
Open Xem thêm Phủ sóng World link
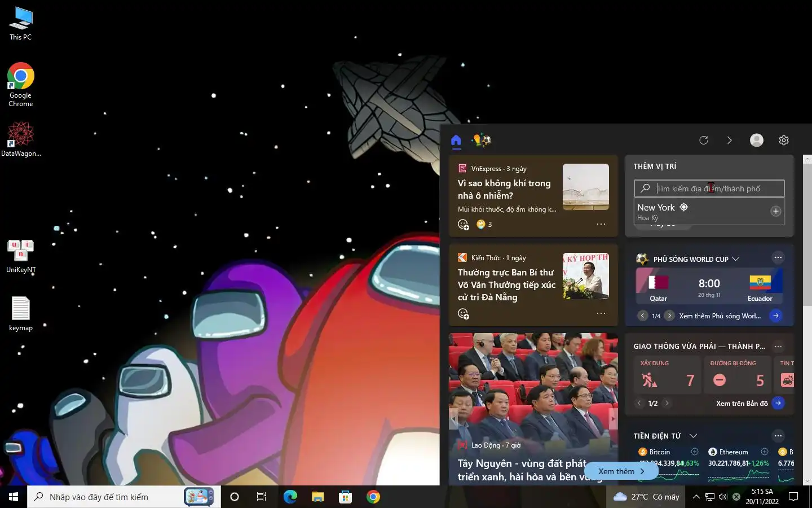tap(720, 316)
